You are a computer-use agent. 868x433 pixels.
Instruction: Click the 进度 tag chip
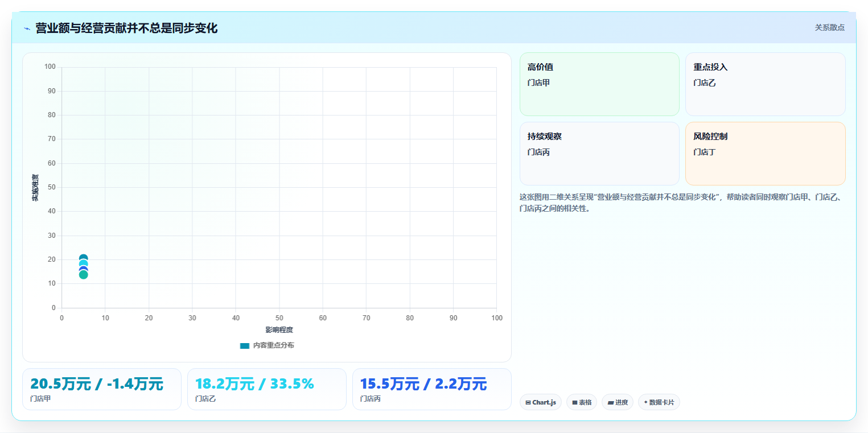click(x=617, y=402)
